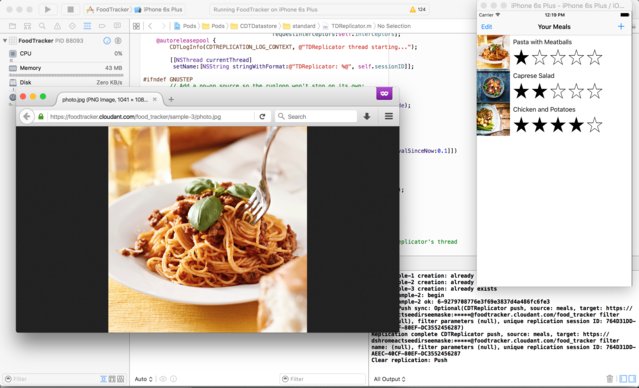639x388 pixels.
Task: Click the related items grid icon
Action: [137, 26]
